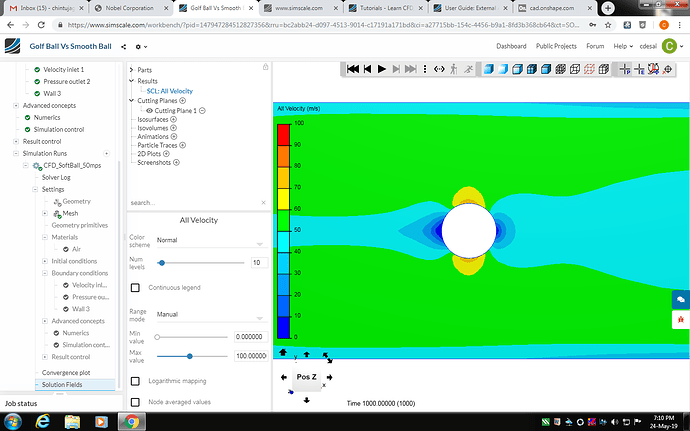Jump to first animation frame
The height and width of the screenshot is (431, 690).
click(x=352, y=69)
